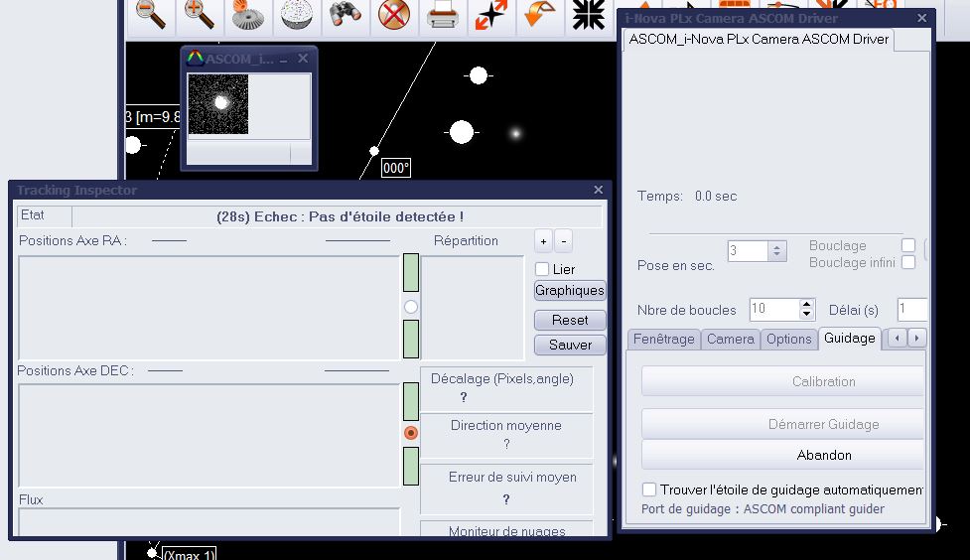Increase 'Nbre de boucles' with up arrow

tap(806, 304)
